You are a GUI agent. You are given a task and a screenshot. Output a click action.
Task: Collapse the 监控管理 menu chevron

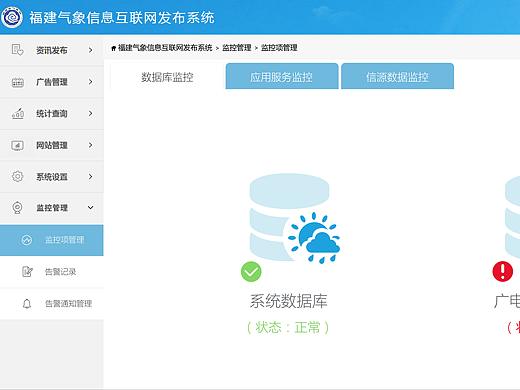coord(90,207)
